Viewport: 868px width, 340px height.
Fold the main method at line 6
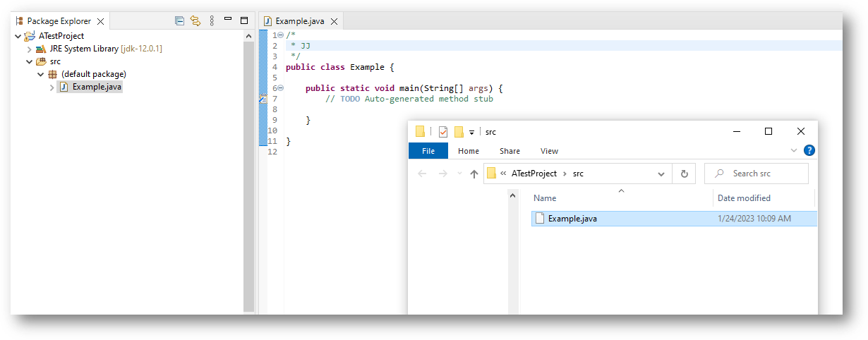[280, 88]
